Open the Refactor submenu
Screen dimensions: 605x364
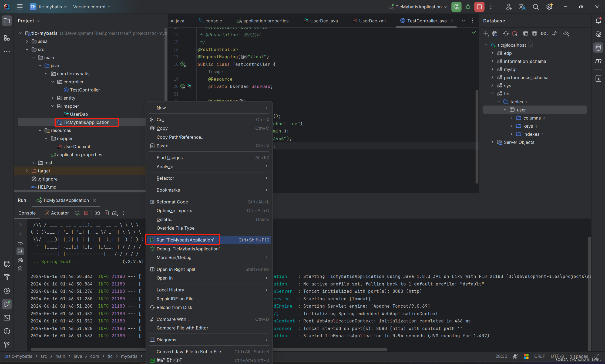(209, 178)
